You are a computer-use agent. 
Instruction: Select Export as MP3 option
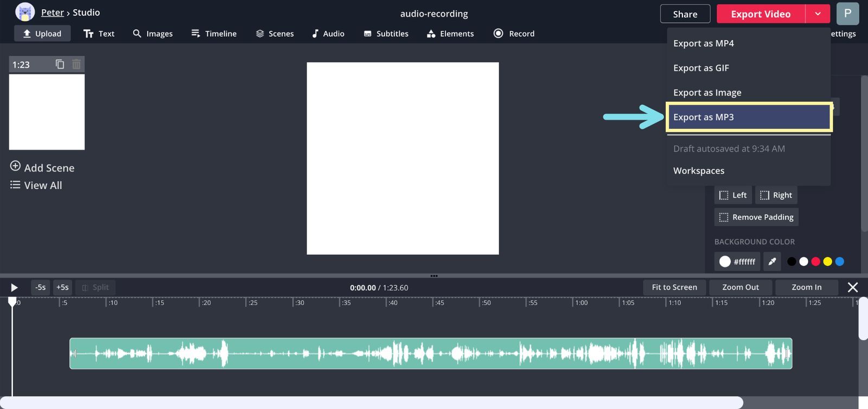(749, 117)
